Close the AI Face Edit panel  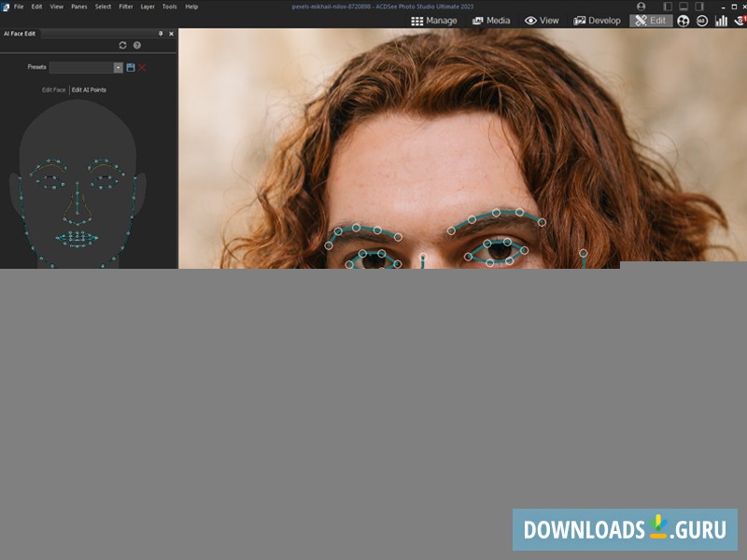171,34
